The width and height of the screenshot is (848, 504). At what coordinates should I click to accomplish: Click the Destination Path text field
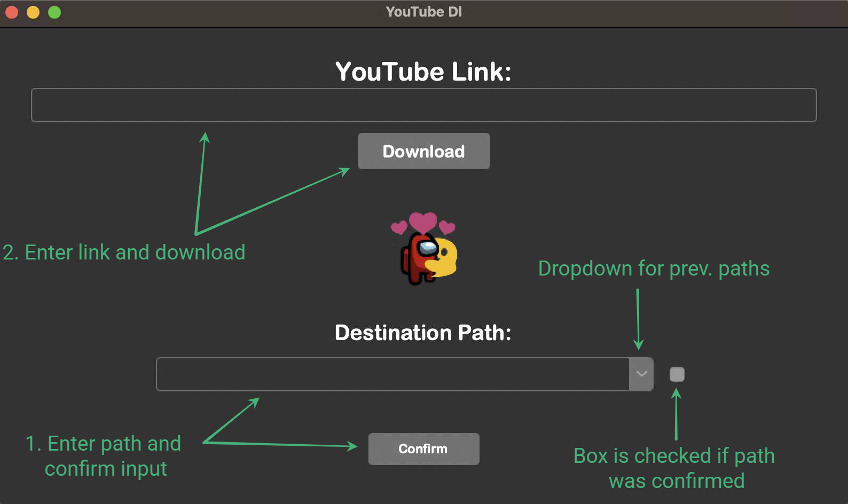tap(392, 374)
